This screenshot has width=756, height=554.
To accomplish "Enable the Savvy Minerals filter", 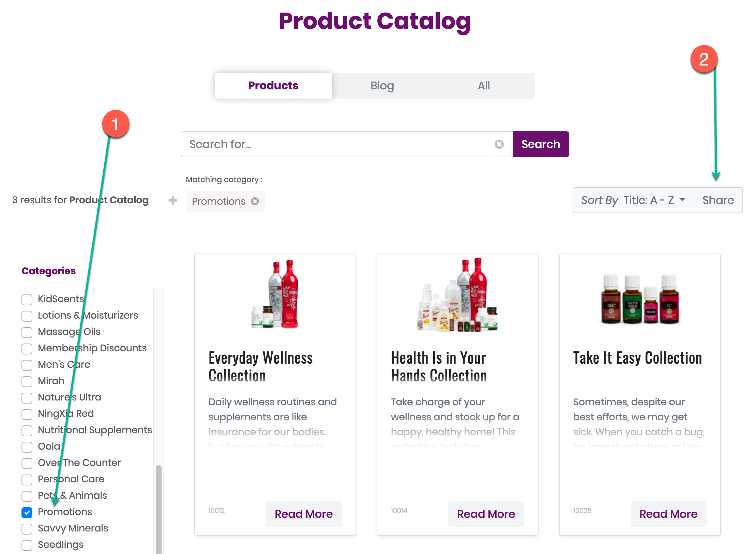I will 27,529.
